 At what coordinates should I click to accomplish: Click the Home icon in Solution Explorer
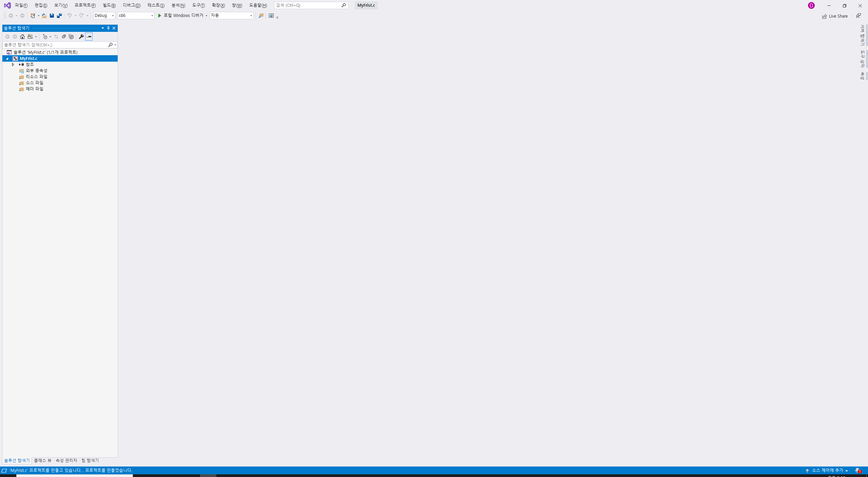[22, 37]
